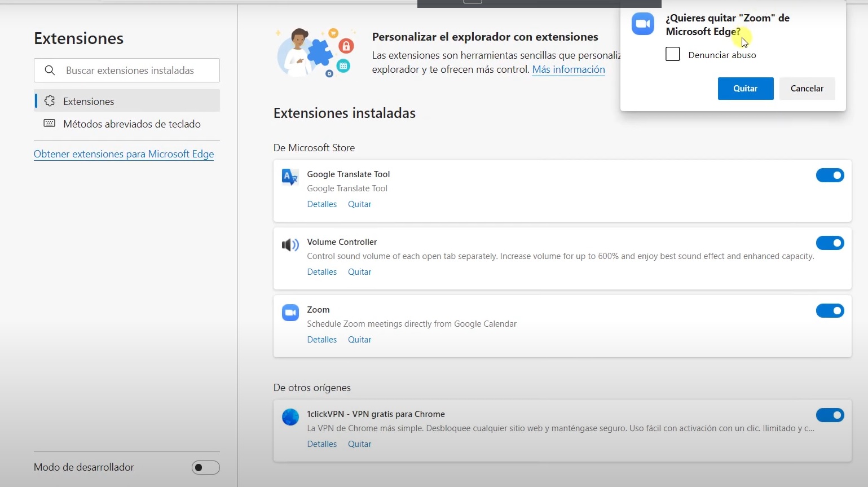
Task: Click the 1clickVPN - VPN gratis para Chrome title
Action: pos(376,414)
